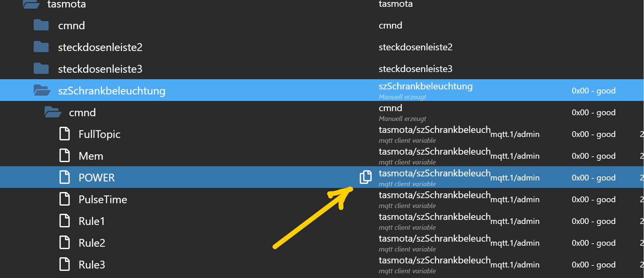
Task: Click the copy icon in POWER row
Action: [x=366, y=177]
